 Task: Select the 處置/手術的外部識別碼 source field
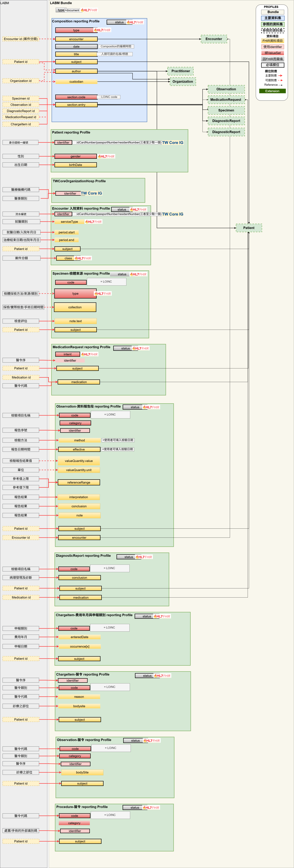point(21,831)
